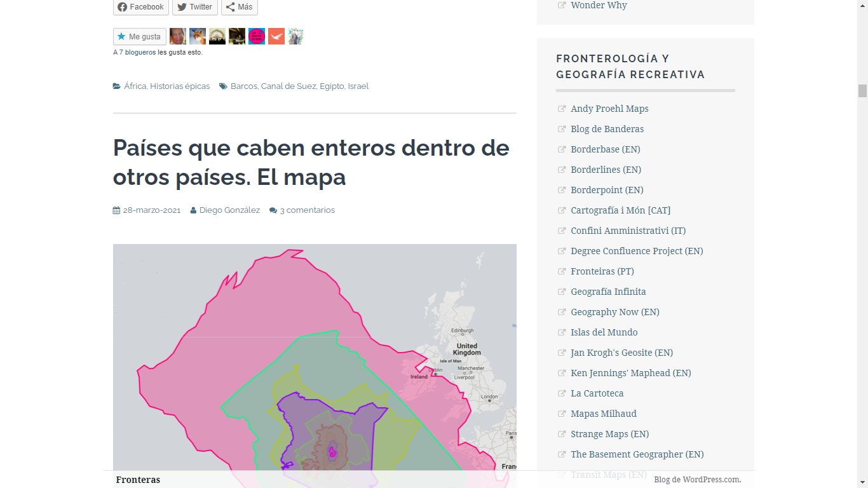Visit Islas del Mundo
868x488 pixels.
[x=604, y=332]
